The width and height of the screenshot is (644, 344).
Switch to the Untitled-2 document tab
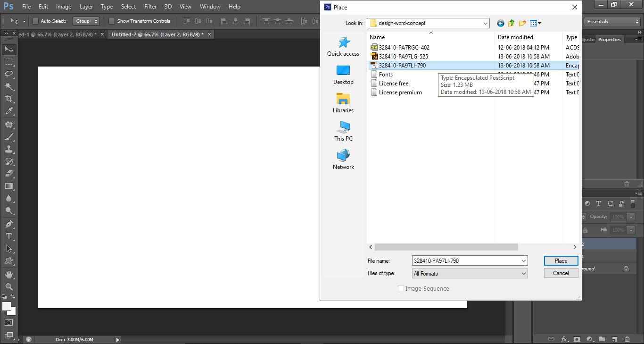pyautogui.click(x=156, y=34)
